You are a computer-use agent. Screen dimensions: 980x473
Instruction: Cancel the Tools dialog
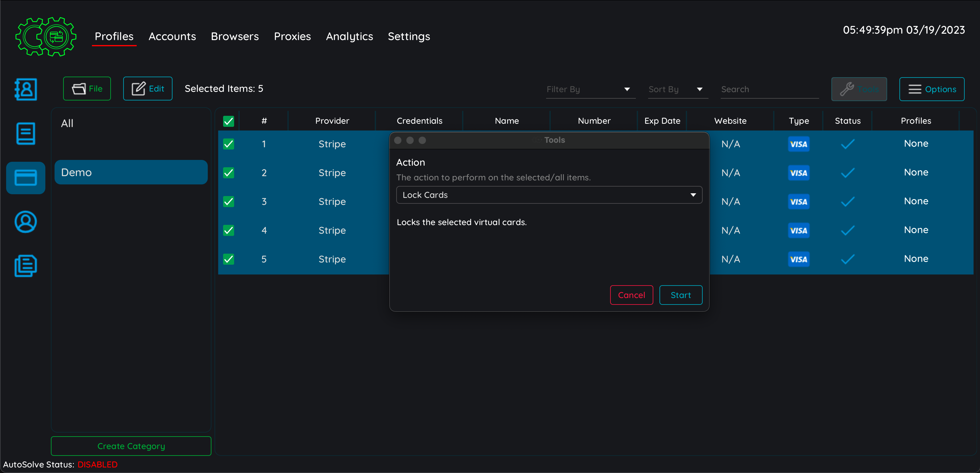tap(632, 295)
